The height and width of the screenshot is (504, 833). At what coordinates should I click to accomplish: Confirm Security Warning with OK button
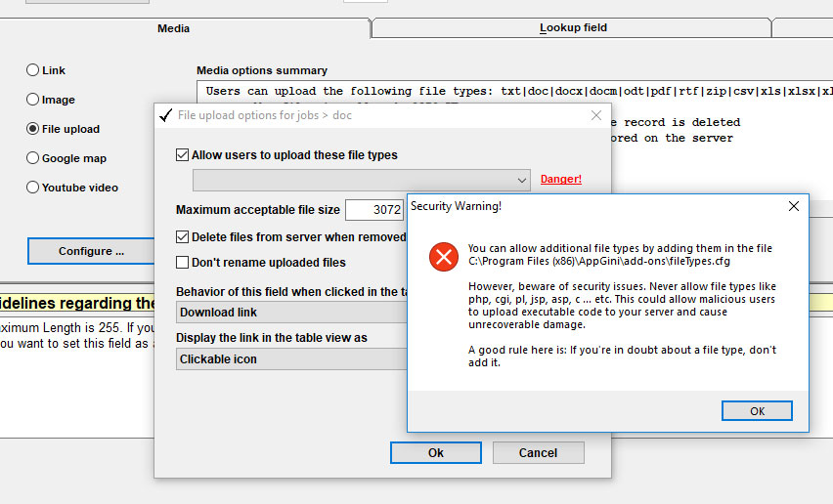point(757,411)
